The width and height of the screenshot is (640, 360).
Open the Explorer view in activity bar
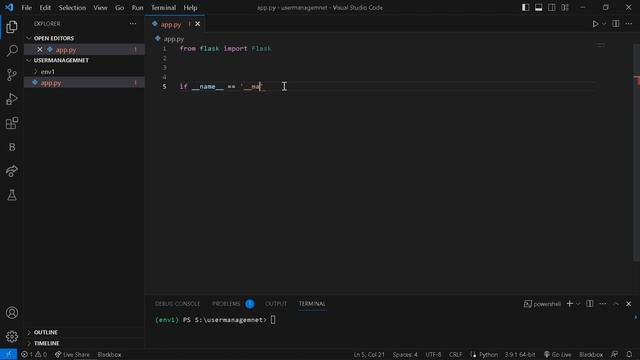[x=12, y=27]
